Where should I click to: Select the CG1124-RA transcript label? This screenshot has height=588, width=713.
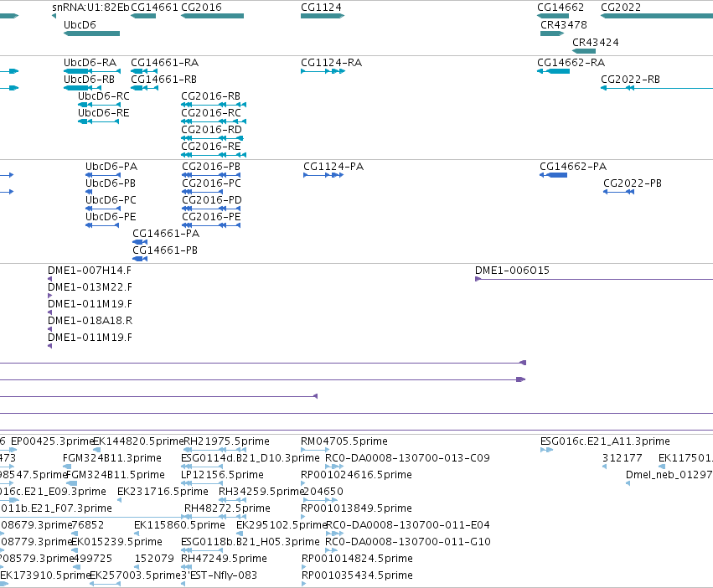click(332, 62)
